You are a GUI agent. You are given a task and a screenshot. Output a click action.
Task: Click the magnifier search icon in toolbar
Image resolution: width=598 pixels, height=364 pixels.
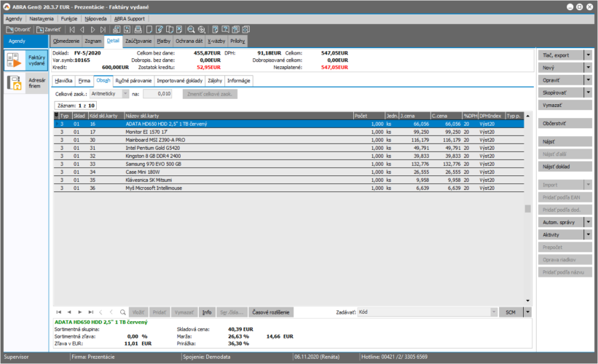(x=190, y=30)
